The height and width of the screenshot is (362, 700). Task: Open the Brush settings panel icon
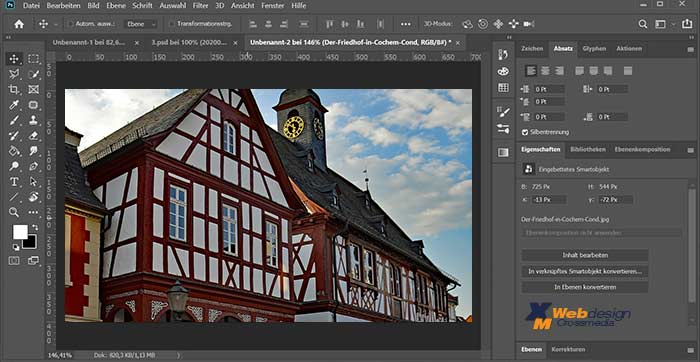coord(503,112)
